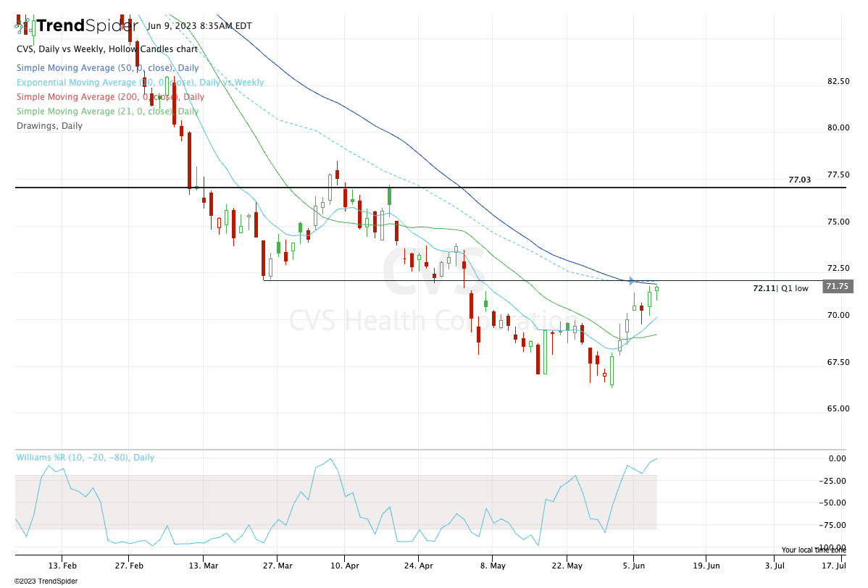Click the 5. Jun date label
This screenshot has height=588, width=868.
pos(634,566)
